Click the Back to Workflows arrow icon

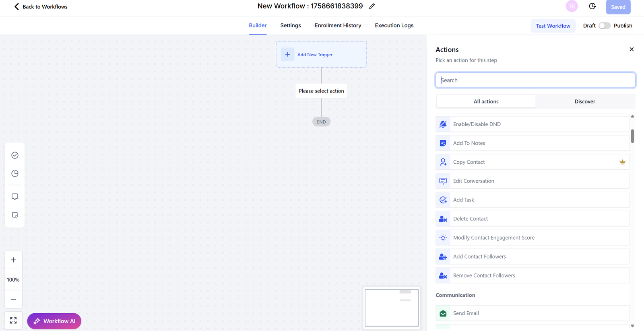point(17,6)
